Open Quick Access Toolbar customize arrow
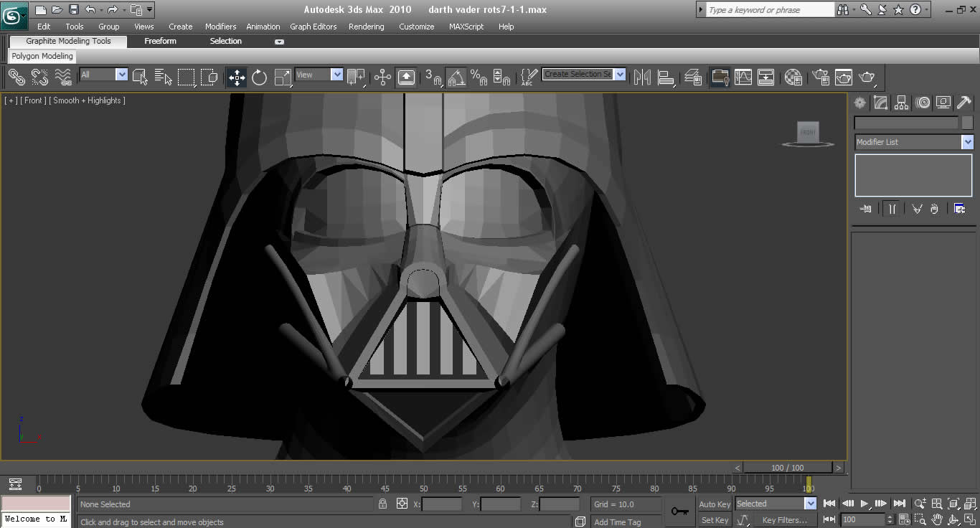The image size is (980, 528). pyautogui.click(x=149, y=10)
